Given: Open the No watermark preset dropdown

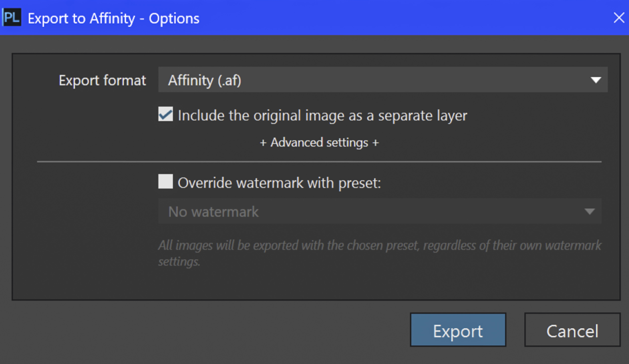Looking at the screenshot, I should tap(380, 211).
